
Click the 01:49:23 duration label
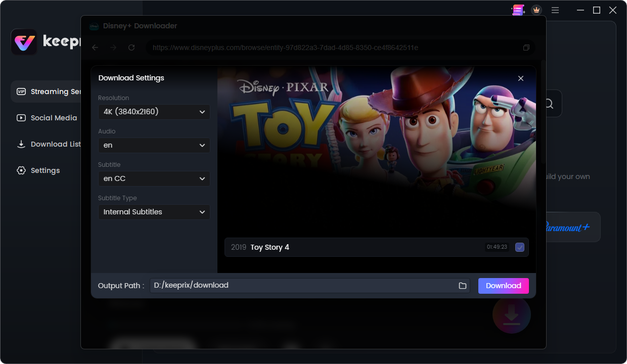[497, 247]
